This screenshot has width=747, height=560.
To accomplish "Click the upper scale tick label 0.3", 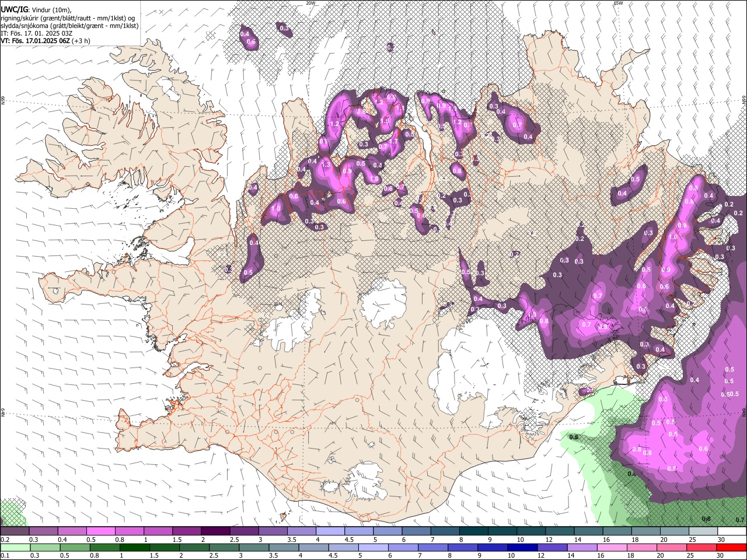I will point(34,540).
